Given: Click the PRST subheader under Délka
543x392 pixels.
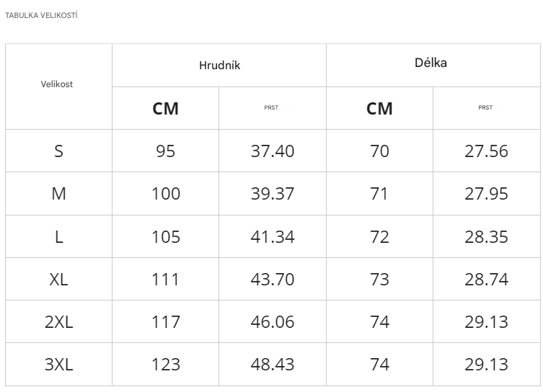Looking at the screenshot, I should [x=485, y=108].
